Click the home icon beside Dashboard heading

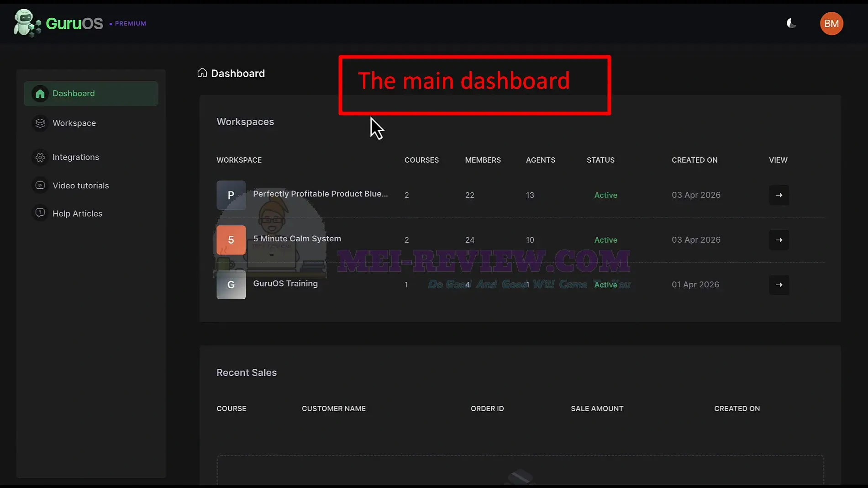coord(202,73)
